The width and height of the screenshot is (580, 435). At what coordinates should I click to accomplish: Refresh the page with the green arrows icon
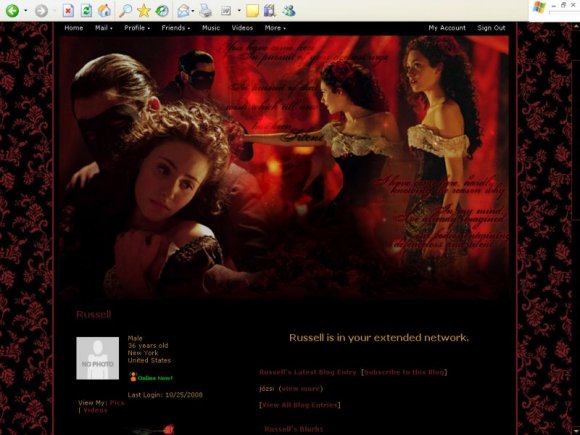click(87, 10)
